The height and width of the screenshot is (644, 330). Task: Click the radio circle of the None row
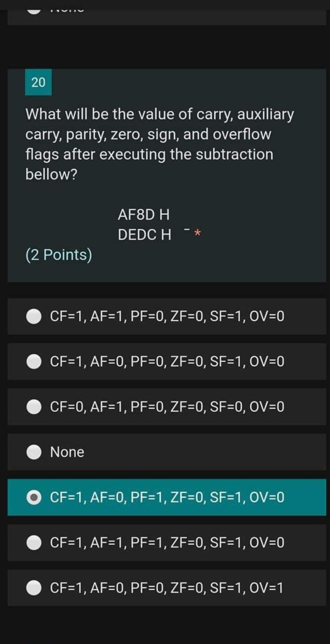(x=34, y=452)
